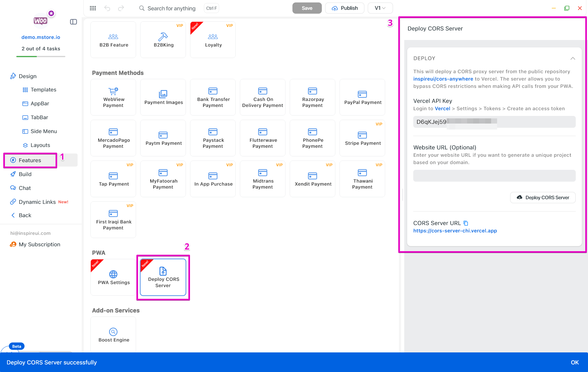Open the V1 version dropdown
Viewport: 588px width, 372px height.
[380, 8]
